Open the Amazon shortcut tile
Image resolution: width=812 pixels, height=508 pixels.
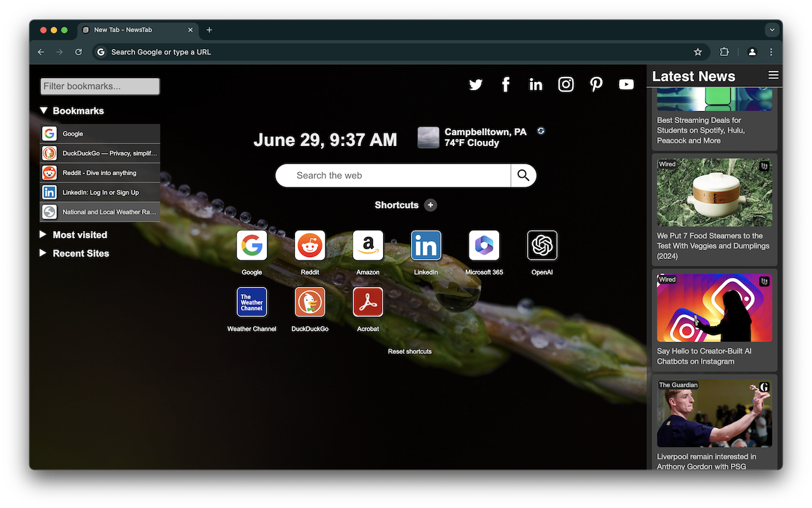pyautogui.click(x=368, y=246)
